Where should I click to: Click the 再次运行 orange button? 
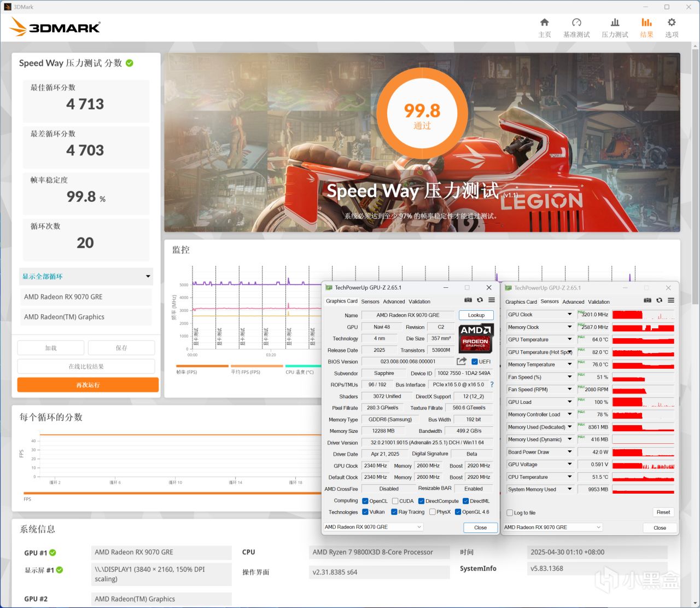pyautogui.click(x=88, y=385)
